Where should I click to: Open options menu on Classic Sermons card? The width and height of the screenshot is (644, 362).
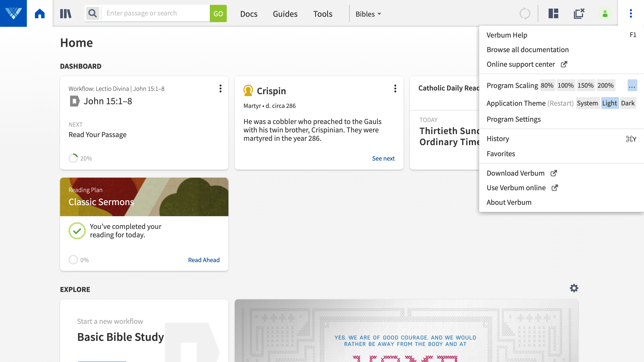(x=220, y=190)
